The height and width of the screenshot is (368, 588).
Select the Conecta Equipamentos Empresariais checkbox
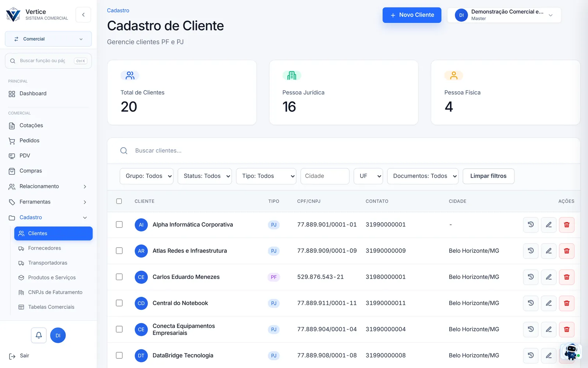coord(119,329)
